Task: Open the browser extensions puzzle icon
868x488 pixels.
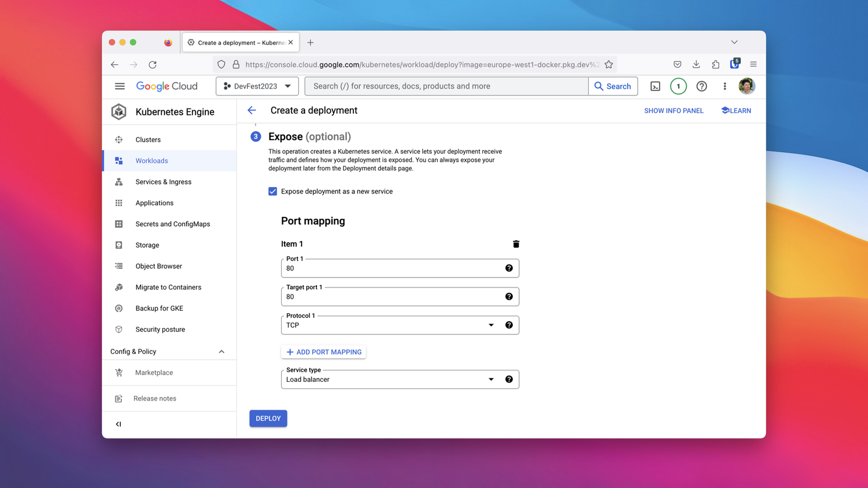Action: click(x=715, y=65)
